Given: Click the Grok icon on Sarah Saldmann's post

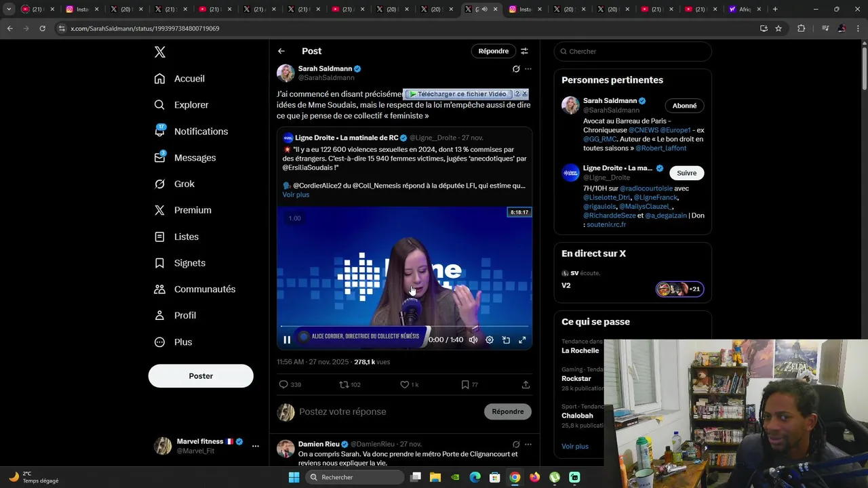Looking at the screenshot, I should coord(516,69).
